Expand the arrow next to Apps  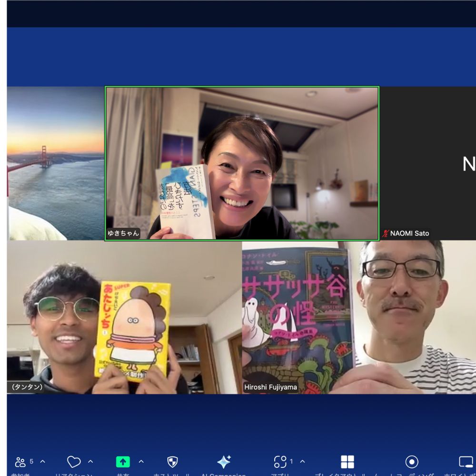point(302,461)
